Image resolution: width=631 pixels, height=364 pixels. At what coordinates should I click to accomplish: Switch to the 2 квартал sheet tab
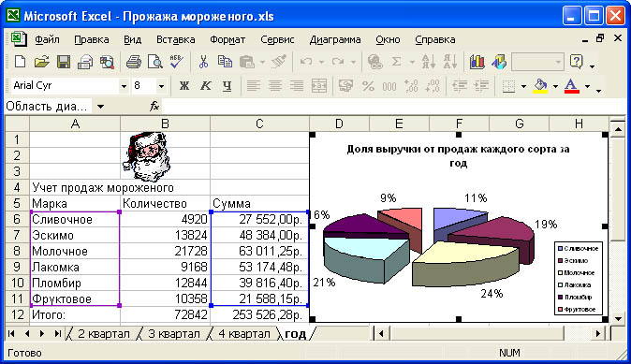(x=103, y=334)
